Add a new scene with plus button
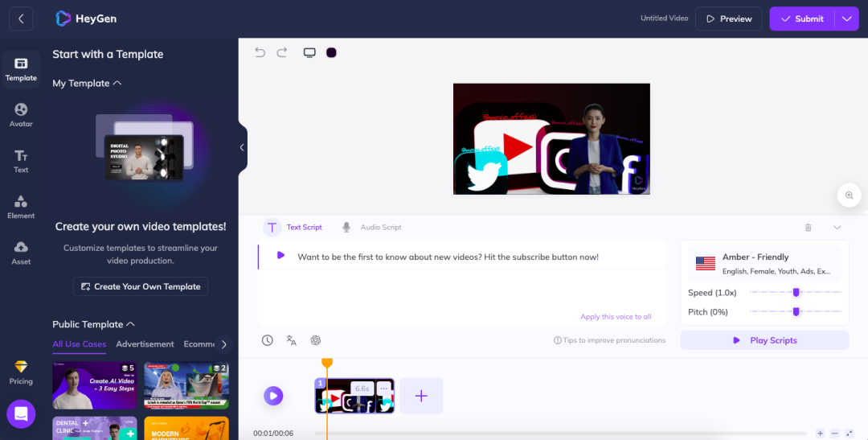The height and width of the screenshot is (440, 868). [421, 396]
